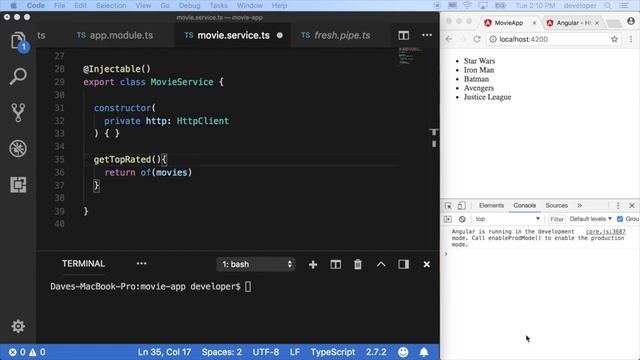Screen dimensions: 640x360
Task: Click the unsaved dot on movie.service.ts tab
Action: (280, 36)
